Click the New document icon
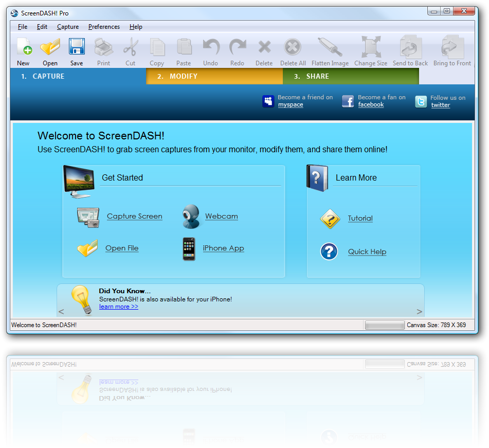 tap(24, 47)
